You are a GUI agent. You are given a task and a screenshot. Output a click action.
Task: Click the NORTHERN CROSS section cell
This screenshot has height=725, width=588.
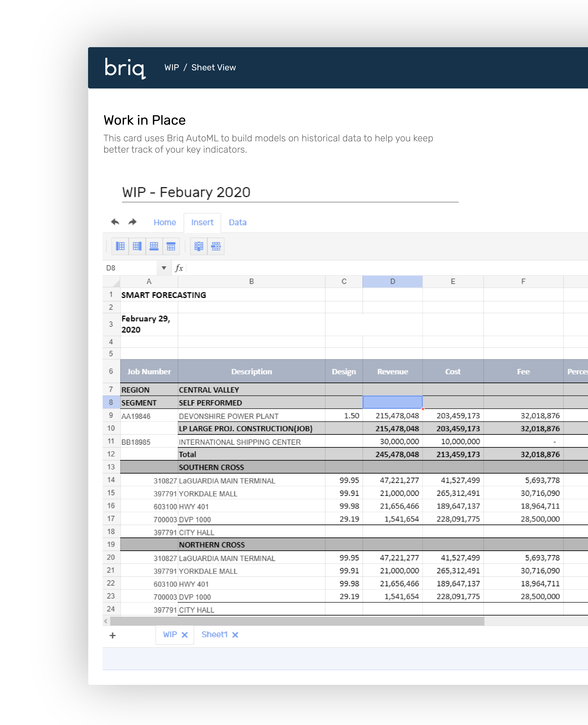click(x=252, y=545)
